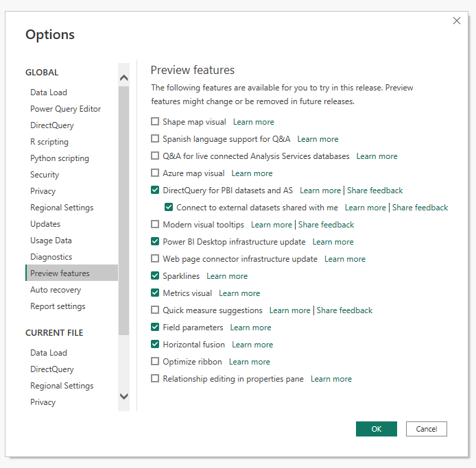Viewport: 476px width, 468px height.
Task: Open Learn more for Sparklines
Action: (x=227, y=276)
